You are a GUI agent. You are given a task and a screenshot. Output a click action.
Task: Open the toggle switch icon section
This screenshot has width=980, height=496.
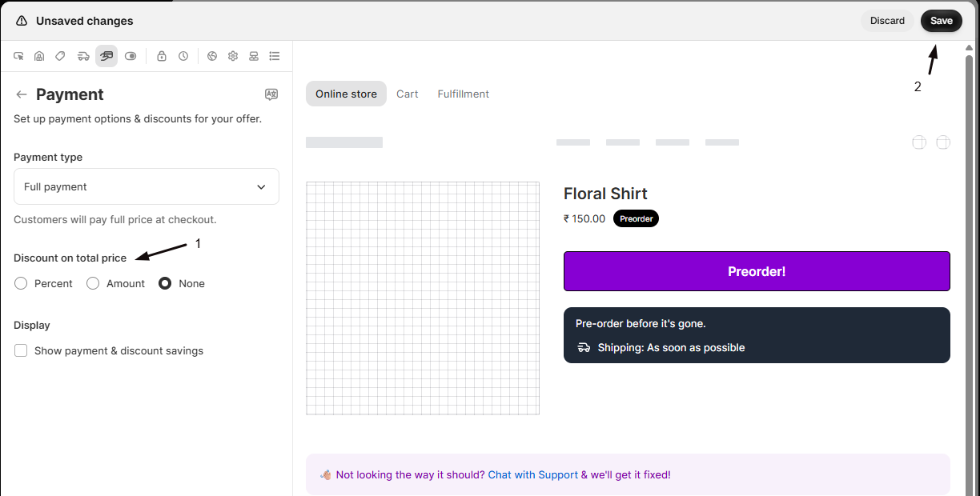point(131,56)
